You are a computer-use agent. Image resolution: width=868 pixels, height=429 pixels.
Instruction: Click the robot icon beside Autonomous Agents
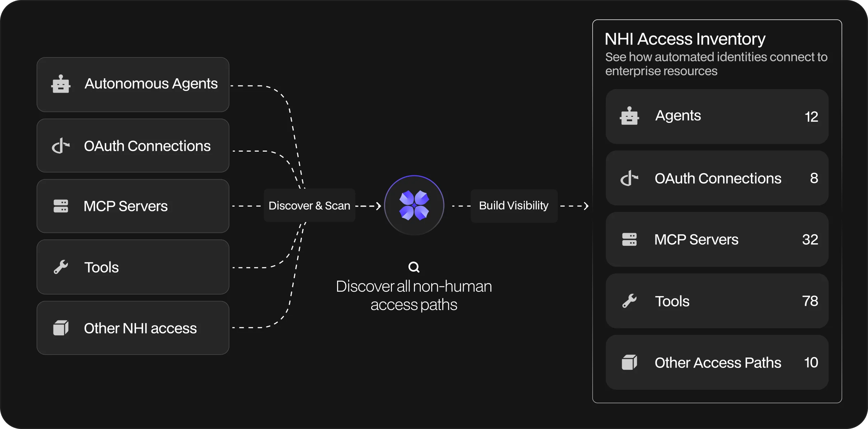tap(61, 84)
